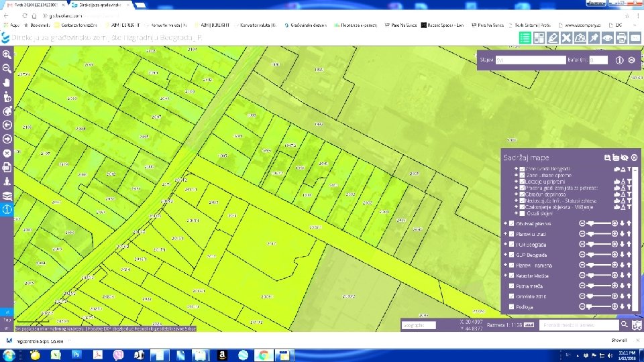The width and height of the screenshot is (644, 362).
Task: Uncheck Obračun doprinosa layer
Action: pos(522,194)
